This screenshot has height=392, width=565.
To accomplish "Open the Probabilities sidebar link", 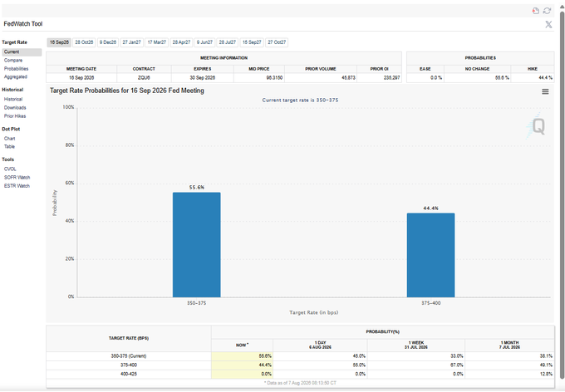I will (x=16, y=68).
